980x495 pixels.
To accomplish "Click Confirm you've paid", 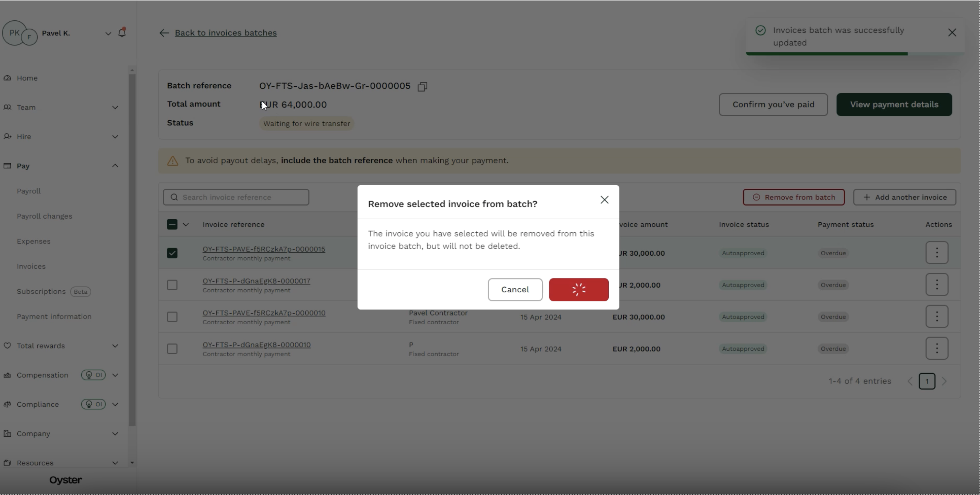I will pos(773,104).
